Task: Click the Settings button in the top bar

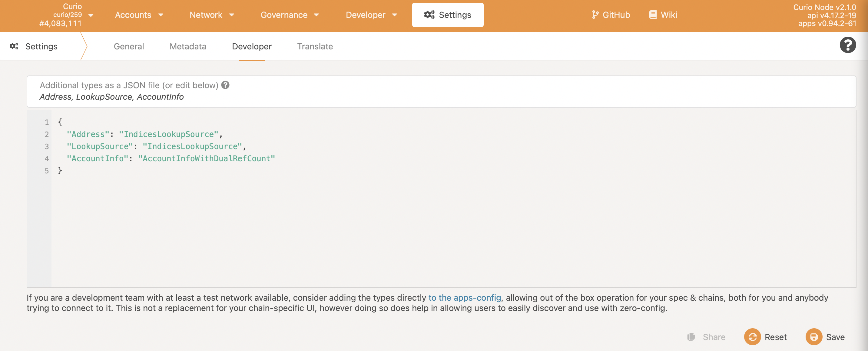Action: (448, 15)
